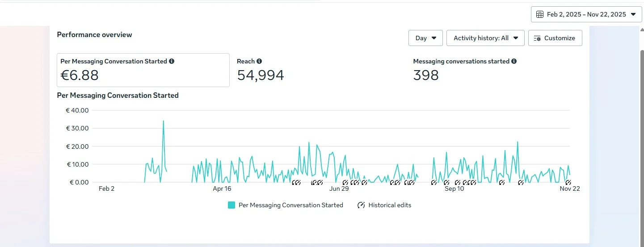The width and height of the screenshot is (644, 247).
Task: Click the highest chart spike above €30
Action: pos(164,121)
